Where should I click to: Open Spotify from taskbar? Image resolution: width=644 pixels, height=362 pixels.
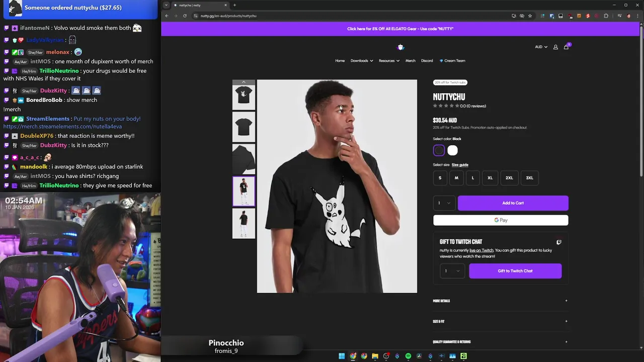pyautogui.click(x=408, y=356)
